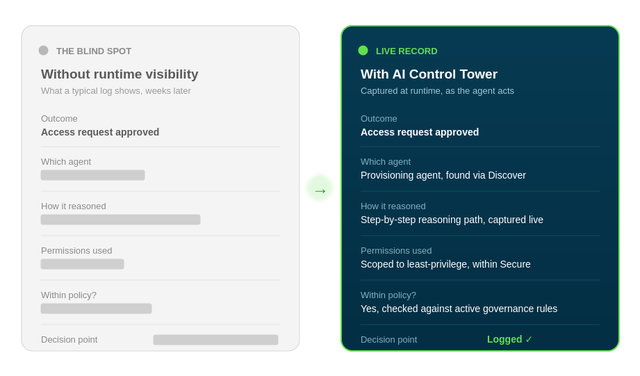Click the 'Without runtime visibility' heading
The image size is (640, 376).
coord(120,74)
